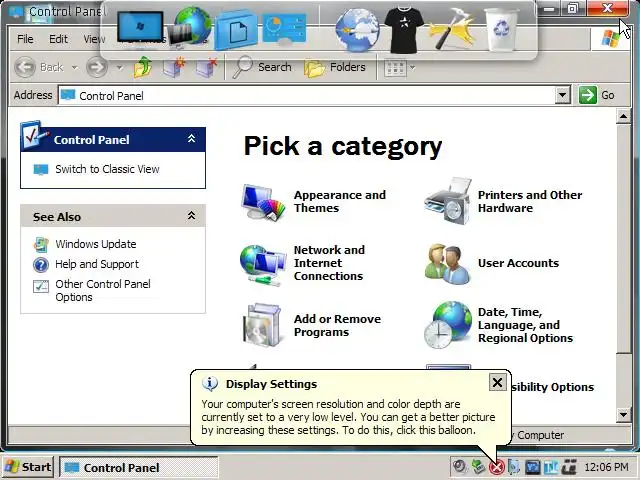The width and height of the screenshot is (640, 480).
Task: Open Windows Update link
Action: point(96,244)
